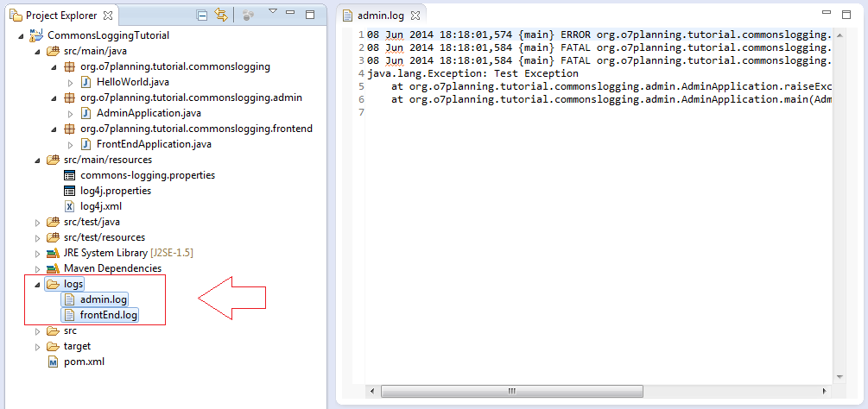Click the working set focus icon
Screen dimensions: 868x409
(x=248, y=16)
